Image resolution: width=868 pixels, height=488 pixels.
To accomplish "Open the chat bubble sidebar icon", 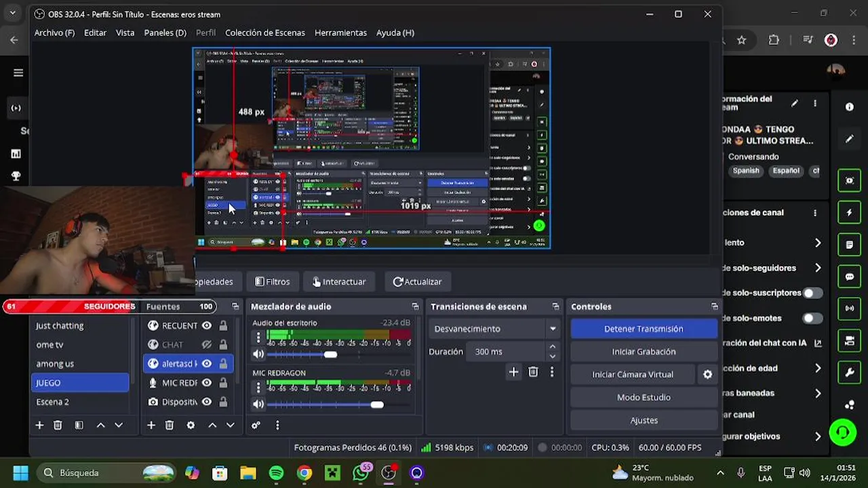I will click(850, 277).
